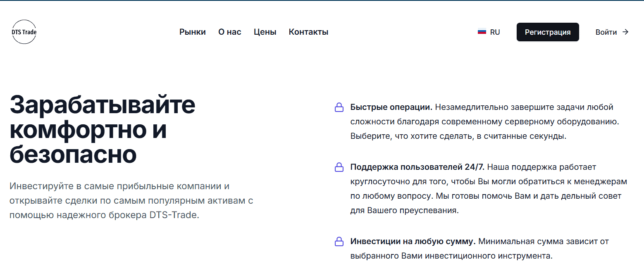Image resolution: width=644 pixels, height=278 pixels.
Task: Select Цены in the navigation bar
Action: tap(265, 32)
